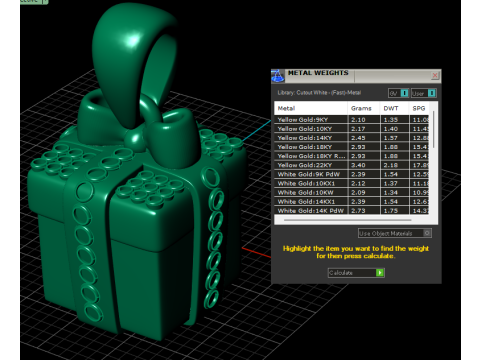This screenshot has width=480, height=360.
Task: Select the White Gold:10KX1 row
Action: (x=352, y=183)
